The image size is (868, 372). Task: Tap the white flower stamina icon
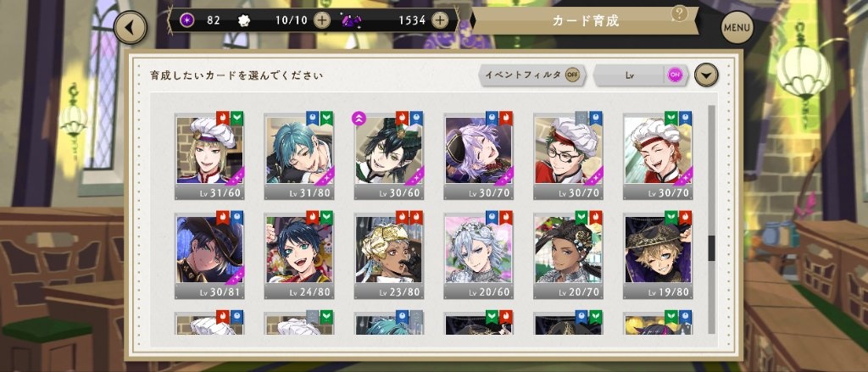pyautogui.click(x=243, y=20)
